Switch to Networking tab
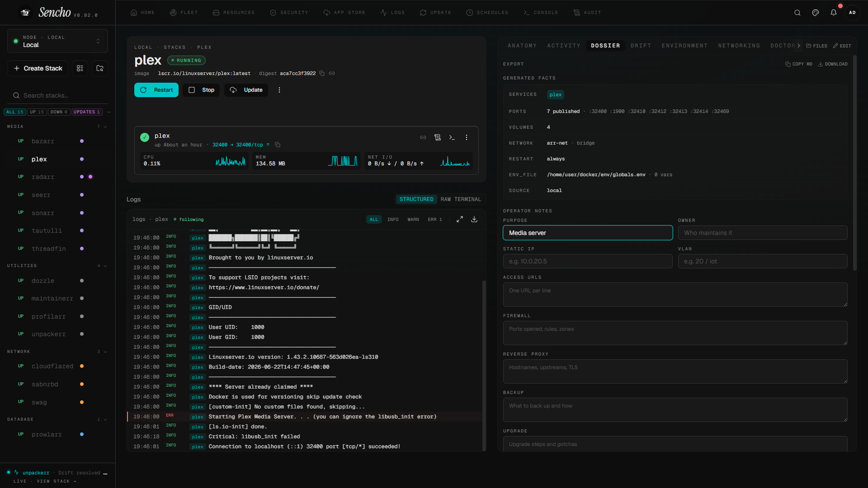Screen dimensions: 868x488 (x=739, y=46)
